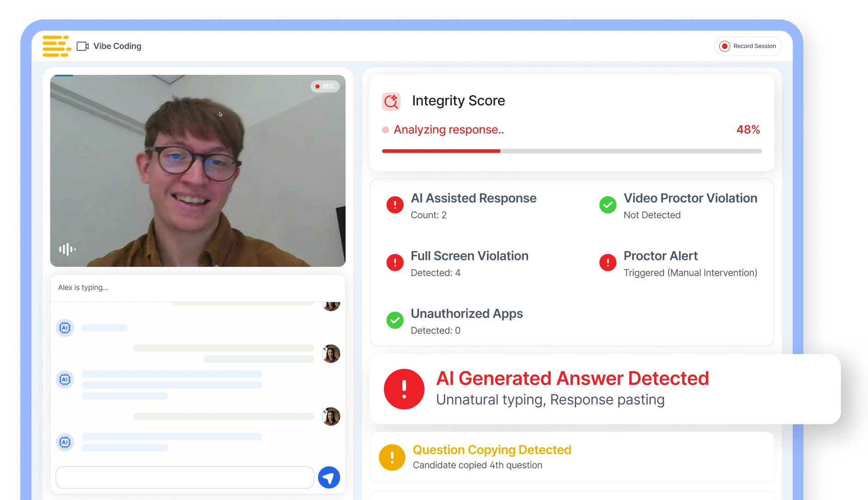Click the integrity score progress bar
Image resolution: width=868 pixels, height=500 pixels.
click(x=572, y=151)
